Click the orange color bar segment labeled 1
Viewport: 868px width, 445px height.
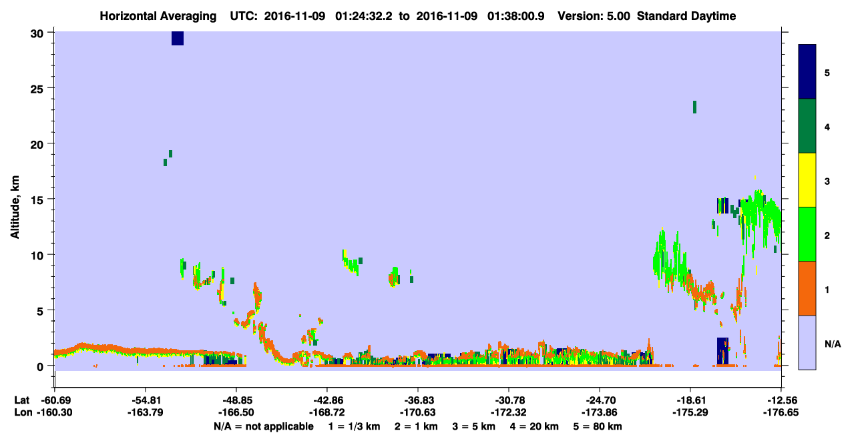point(807,288)
